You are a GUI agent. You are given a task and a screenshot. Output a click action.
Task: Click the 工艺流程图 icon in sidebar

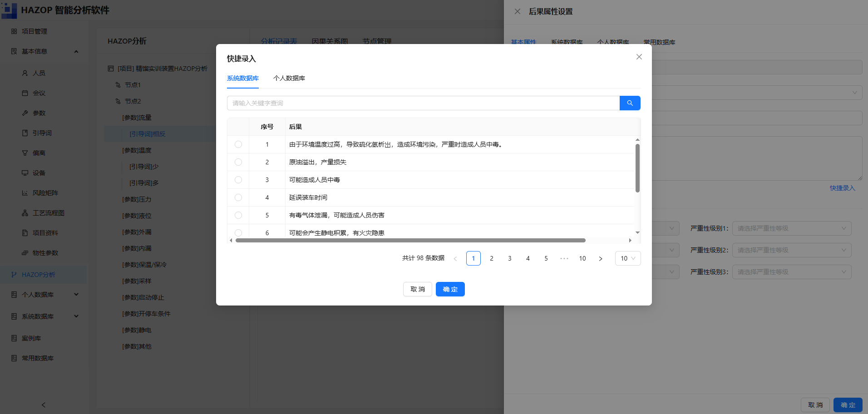point(25,213)
